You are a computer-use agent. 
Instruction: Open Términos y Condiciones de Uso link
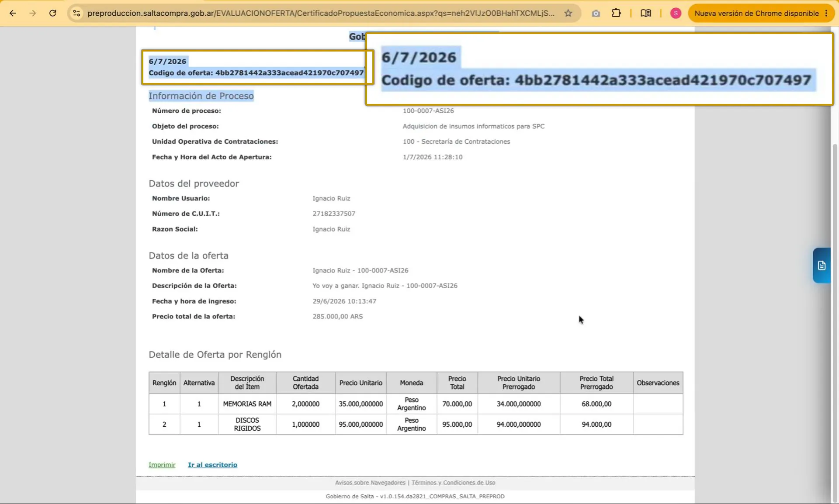tap(453, 483)
